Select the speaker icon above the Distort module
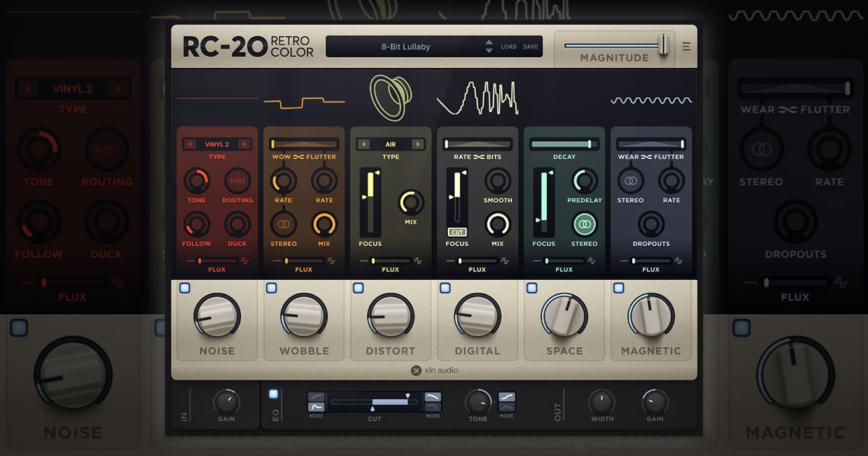The height and width of the screenshot is (456, 868). coord(391,96)
